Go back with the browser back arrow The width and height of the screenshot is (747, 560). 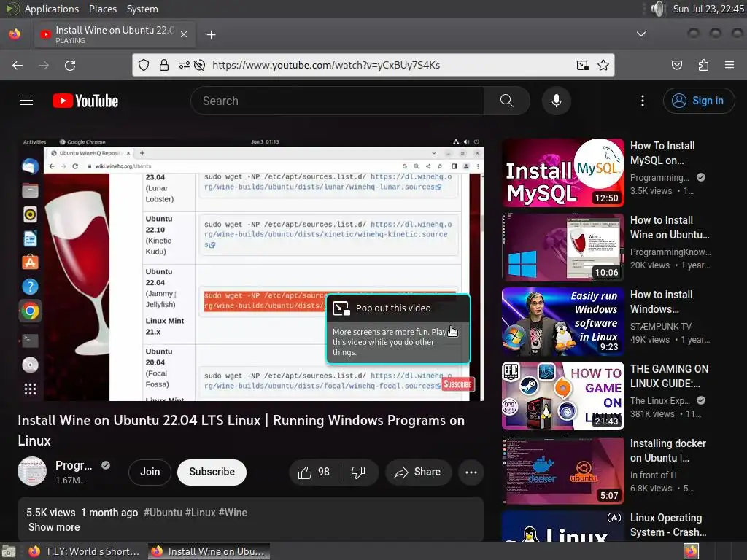pos(18,65)
